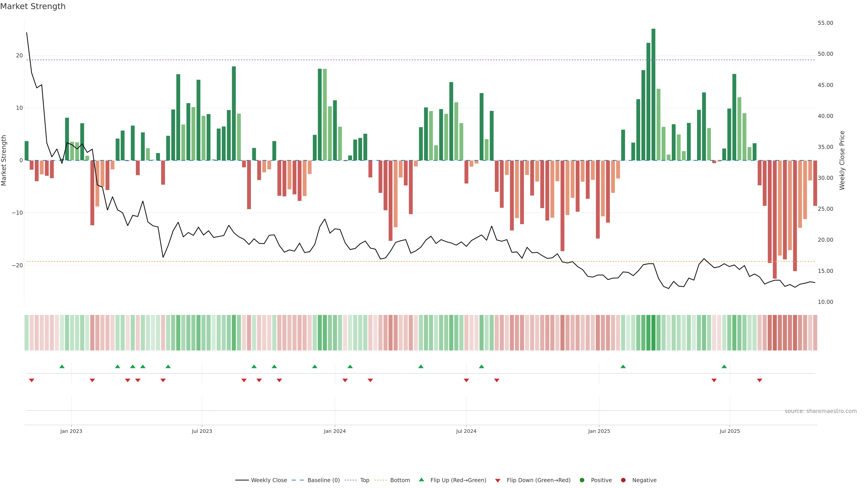Click the tallest green bar in 2025
This screenshot has width=868, height=488.
tap(653, 94)
